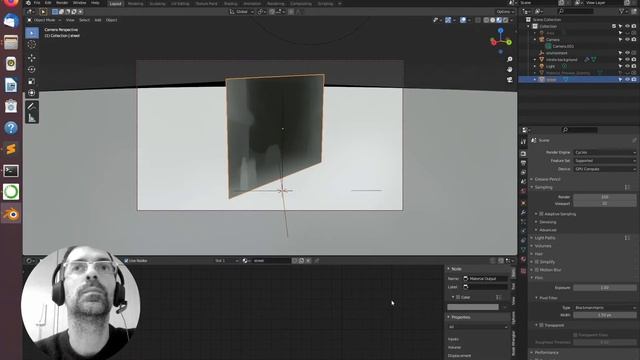Open the Output properties tab icon
Screen dimensions: 640x360
point(523,163)
